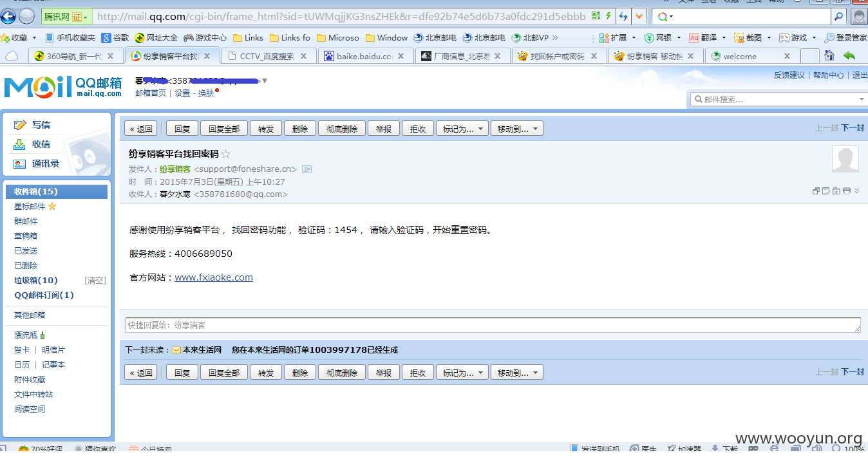Click 退出 logout link
This screenshot has width=868, height=457.
(860, 75)
